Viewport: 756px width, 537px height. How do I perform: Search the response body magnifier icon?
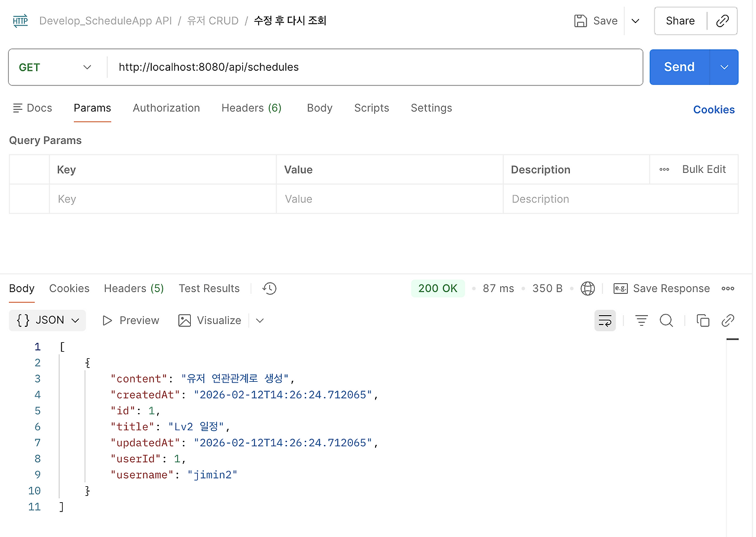(666, 320)
